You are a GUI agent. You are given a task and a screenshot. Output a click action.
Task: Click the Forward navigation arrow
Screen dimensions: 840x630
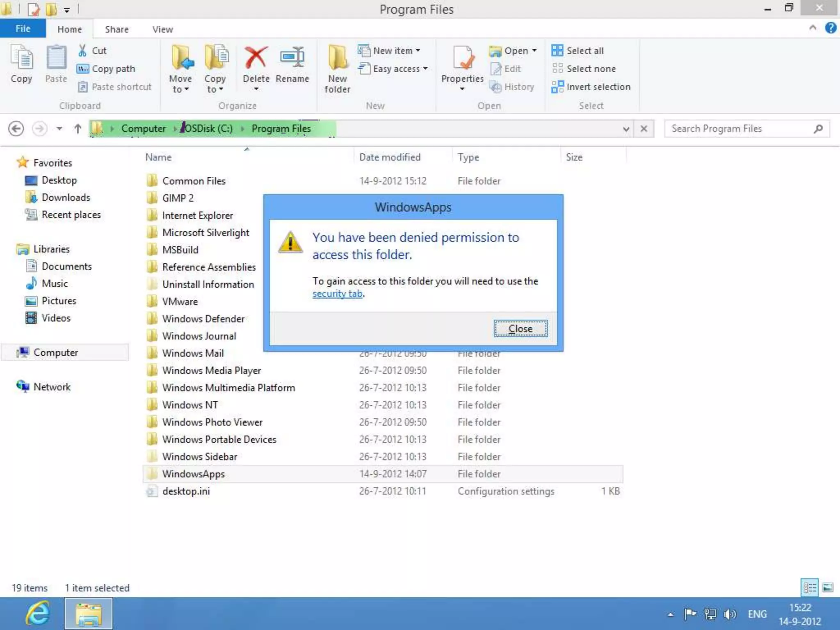tap(39, 129)
